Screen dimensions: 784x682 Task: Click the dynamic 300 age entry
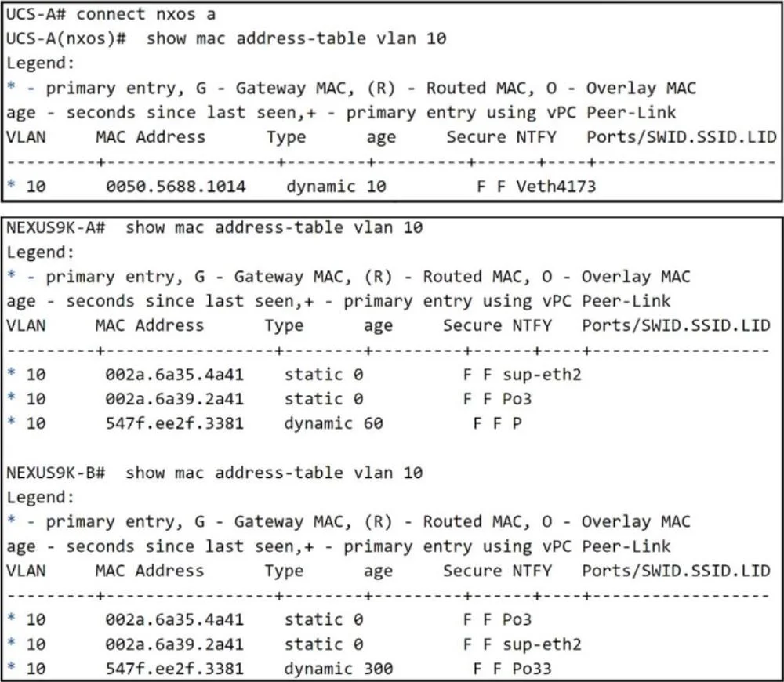coord(339,669)
